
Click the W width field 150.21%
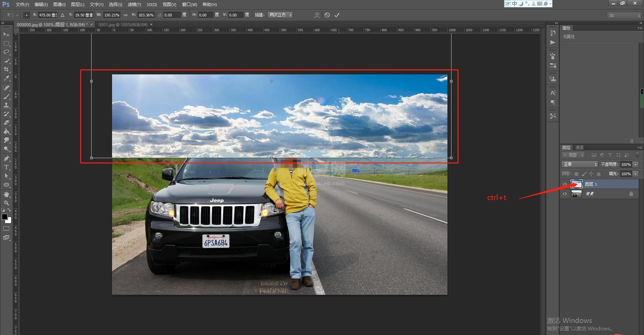[112, 15]
